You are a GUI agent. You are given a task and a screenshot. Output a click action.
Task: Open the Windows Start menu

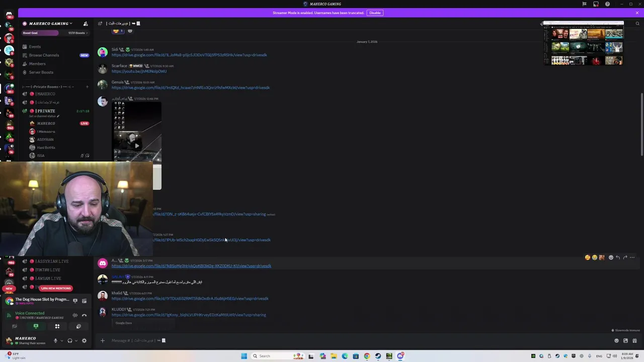coord(244,356)
